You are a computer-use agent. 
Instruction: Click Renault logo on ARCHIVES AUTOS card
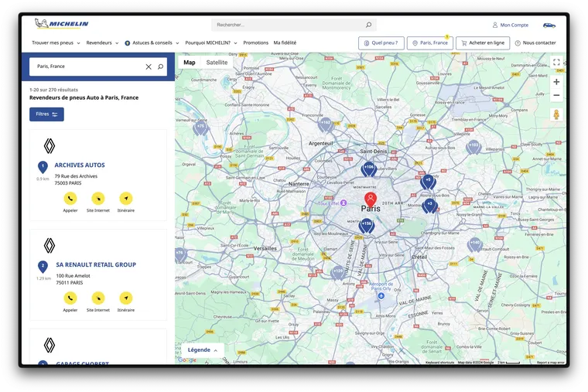click(50, 146)
